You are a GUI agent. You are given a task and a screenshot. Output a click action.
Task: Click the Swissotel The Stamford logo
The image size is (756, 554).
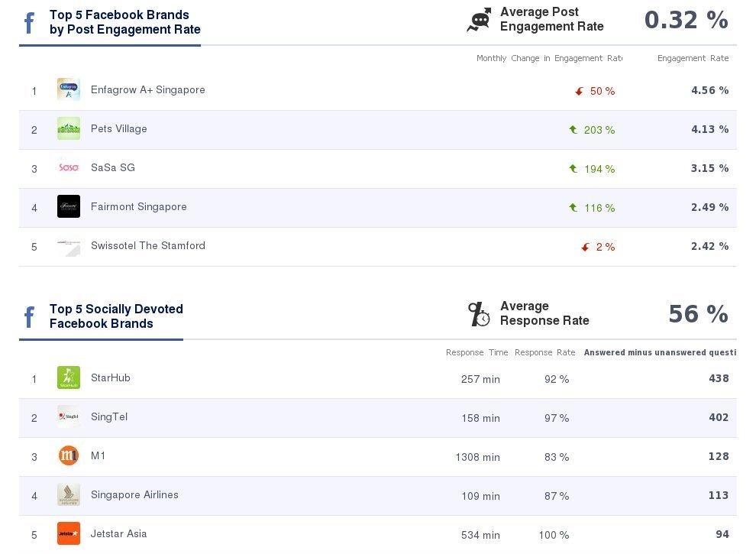pyautogui.click(x=69, y=245)
